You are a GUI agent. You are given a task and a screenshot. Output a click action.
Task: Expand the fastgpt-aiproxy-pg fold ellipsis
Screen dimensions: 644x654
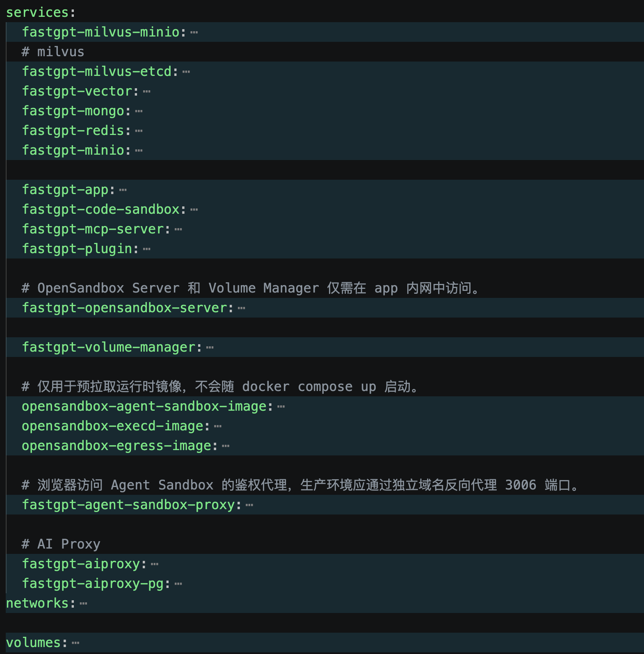[x=178, y=584]
